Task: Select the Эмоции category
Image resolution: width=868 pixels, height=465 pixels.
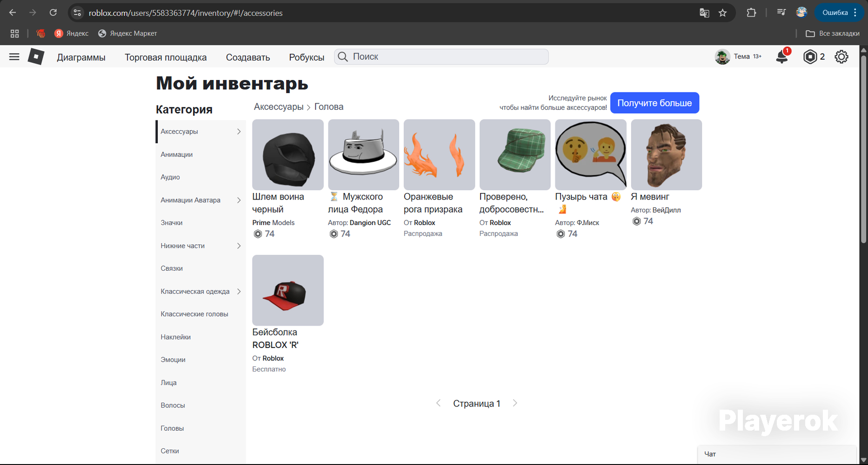Action: (200, 360)
